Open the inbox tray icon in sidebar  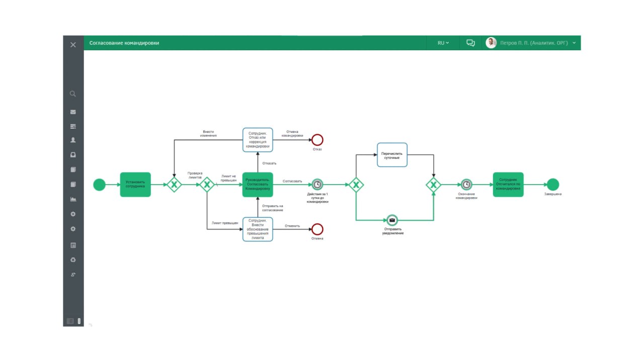point(73,155)
